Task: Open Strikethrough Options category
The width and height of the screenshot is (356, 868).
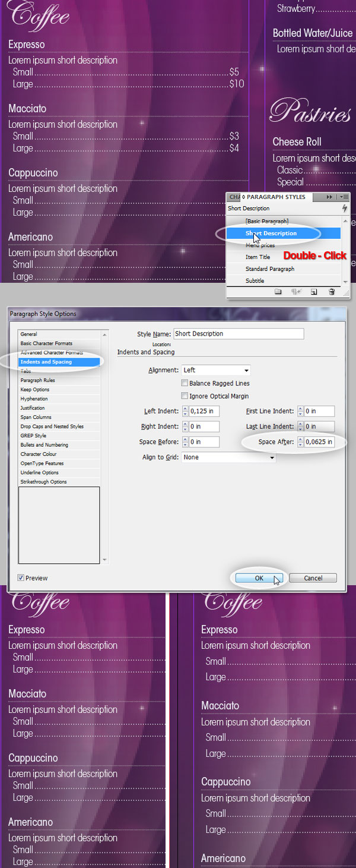Action: pyautogui.click(x=59, y=481)
